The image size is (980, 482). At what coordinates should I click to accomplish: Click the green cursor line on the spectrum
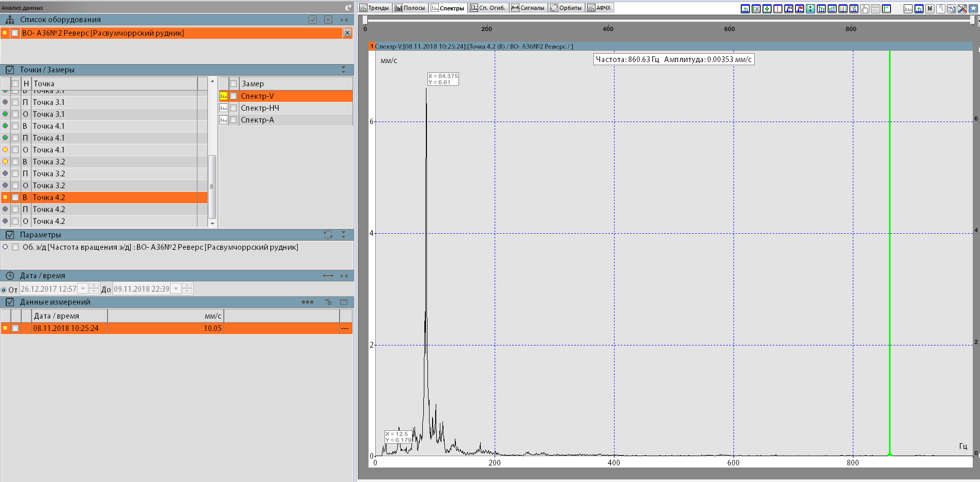pyautogui.click(x=890, y=253)
